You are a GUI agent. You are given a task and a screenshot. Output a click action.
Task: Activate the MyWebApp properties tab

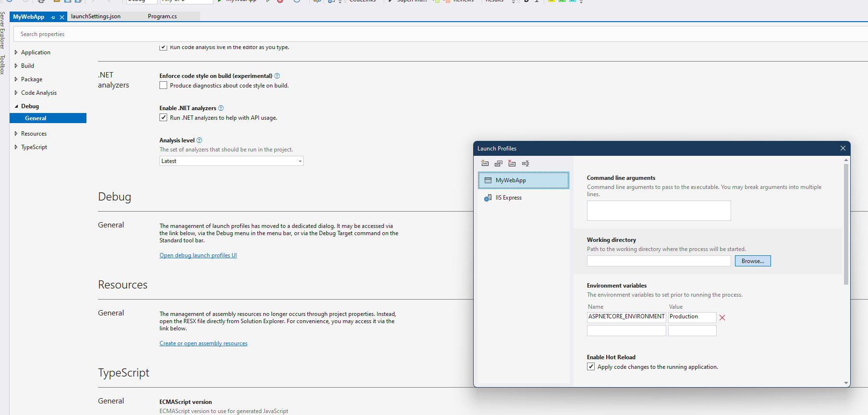29,17
